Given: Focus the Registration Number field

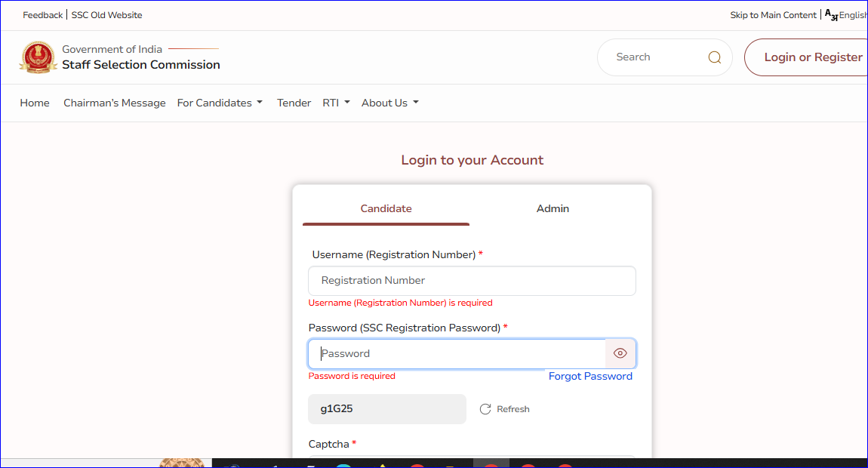Looking at the screenshot, I should pyautogui.click(x=472, y=281).
